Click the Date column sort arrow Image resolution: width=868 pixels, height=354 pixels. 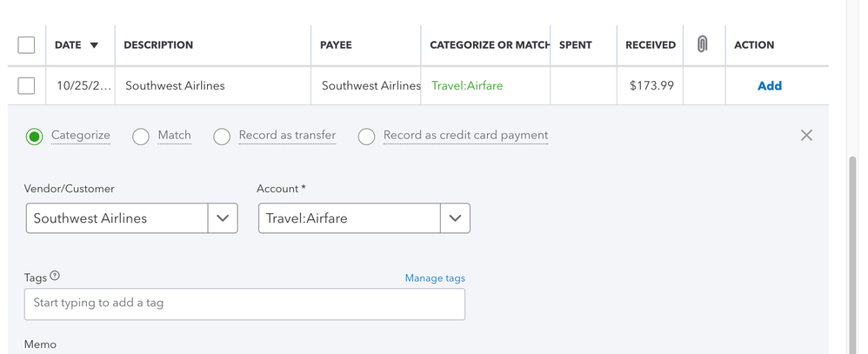94,45
